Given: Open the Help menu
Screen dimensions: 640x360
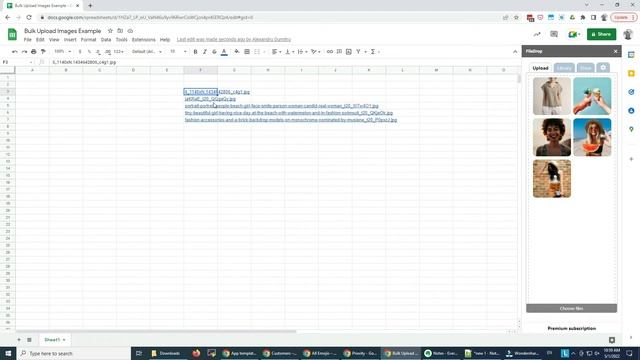Looking at the screenshot, I should 165,40.
